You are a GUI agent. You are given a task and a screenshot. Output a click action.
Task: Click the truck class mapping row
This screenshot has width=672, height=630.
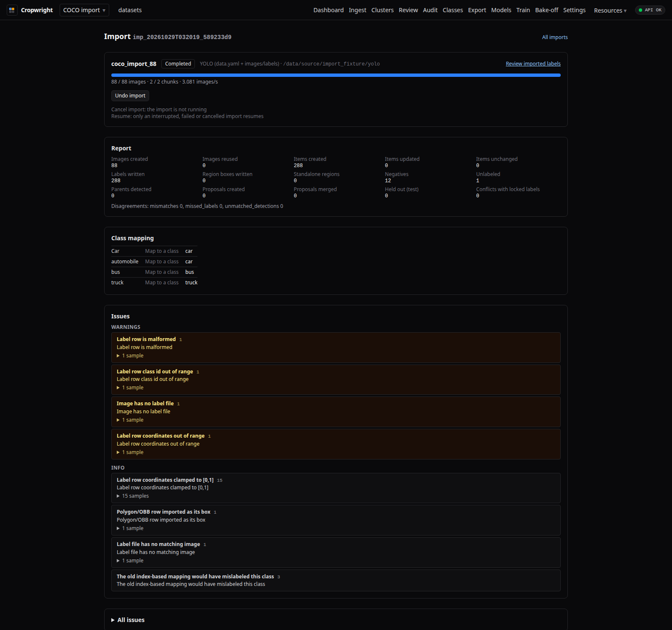point(154,283)
